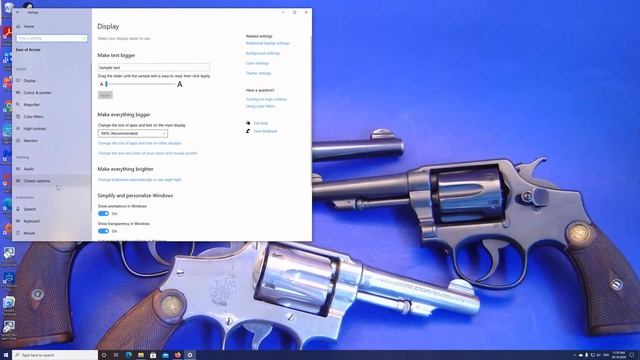
Task: Open Magnifier settings
Action: pos(31,104)
